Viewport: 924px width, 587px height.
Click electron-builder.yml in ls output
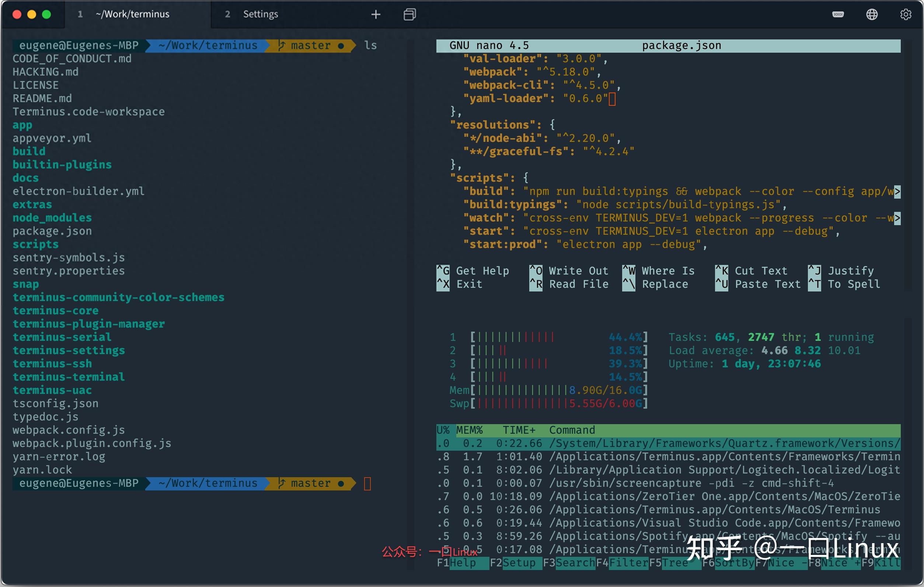pyautogui.click(x=79, y=192)
